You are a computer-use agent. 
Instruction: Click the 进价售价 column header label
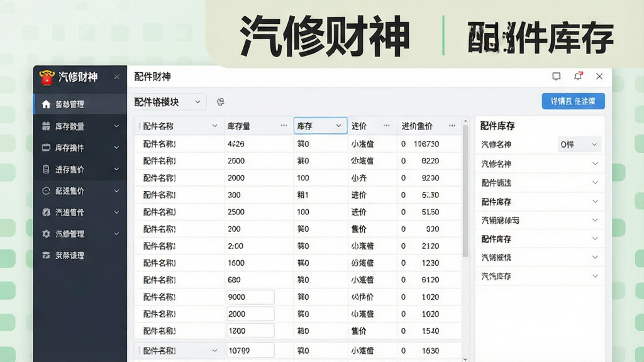coord(417,126)
